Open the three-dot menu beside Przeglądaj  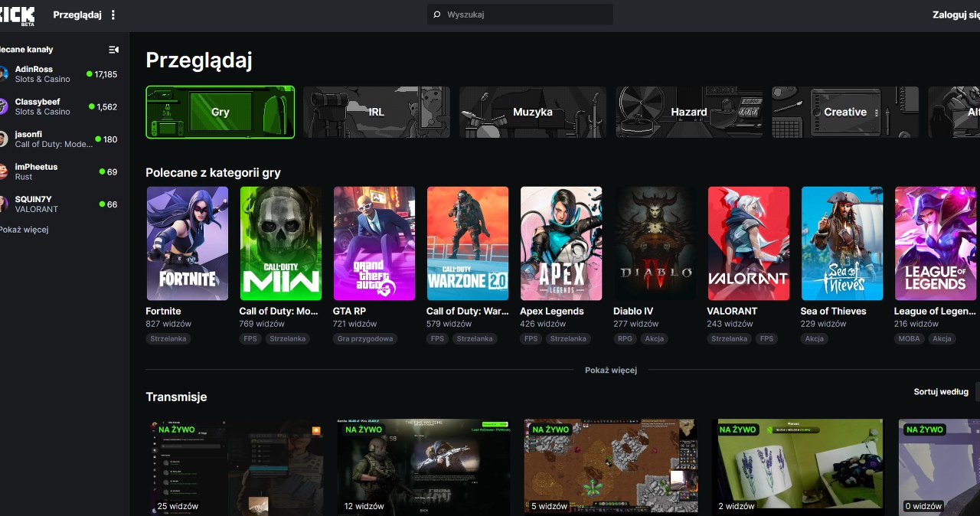click(112, 15)
